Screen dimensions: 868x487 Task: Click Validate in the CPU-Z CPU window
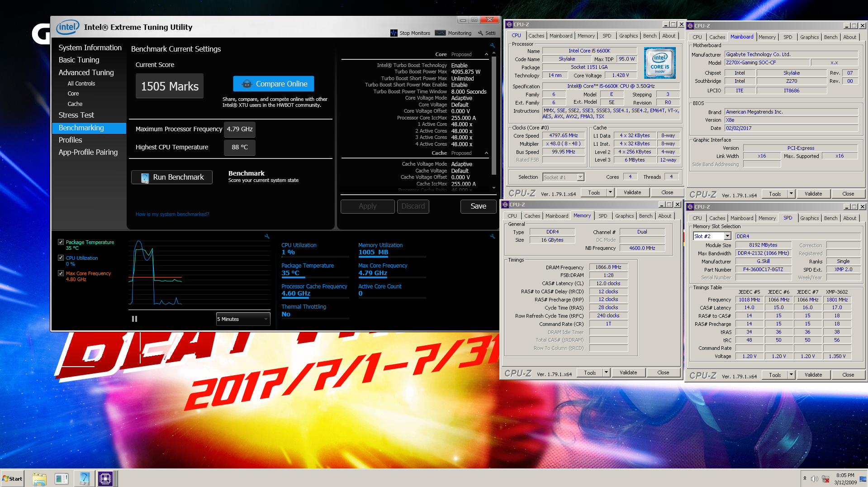(x=632, y=192)
